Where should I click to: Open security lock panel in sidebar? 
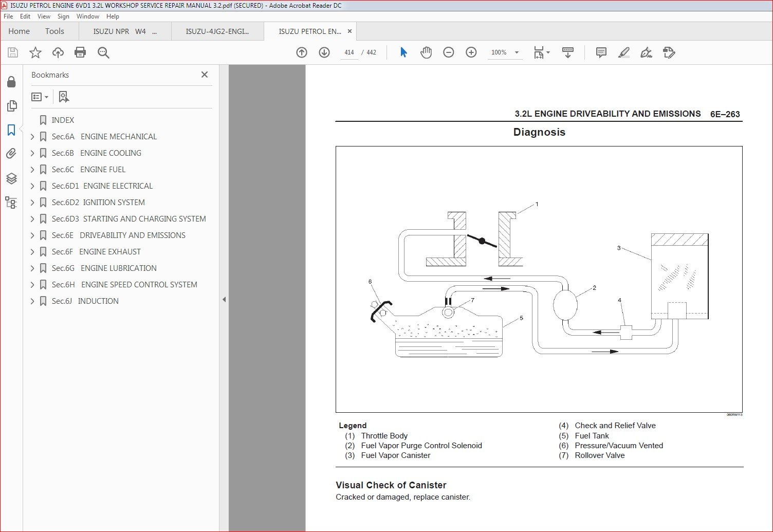point(11,82)
